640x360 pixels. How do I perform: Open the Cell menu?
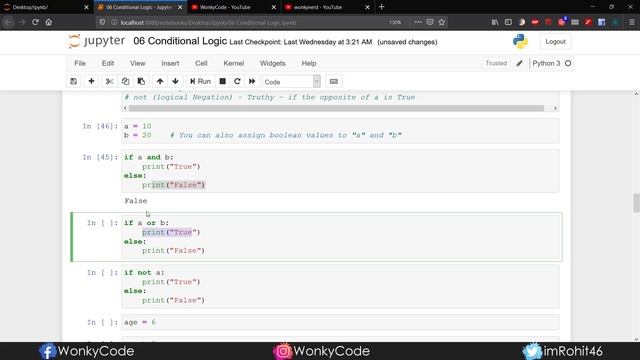201,63
